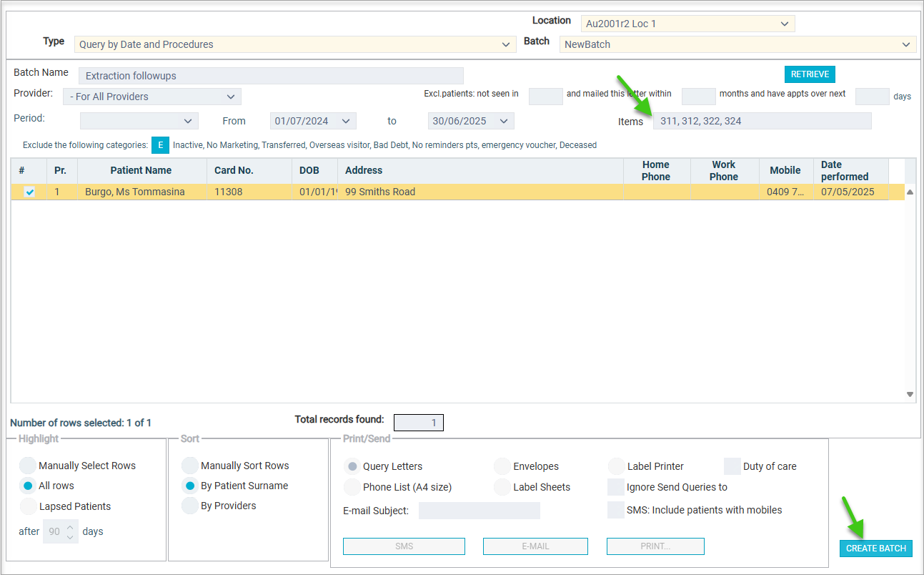The height and width of the screenshot is (575, 924).
Task: Enable the Duty of care checkbox
Action: point(732,466)
